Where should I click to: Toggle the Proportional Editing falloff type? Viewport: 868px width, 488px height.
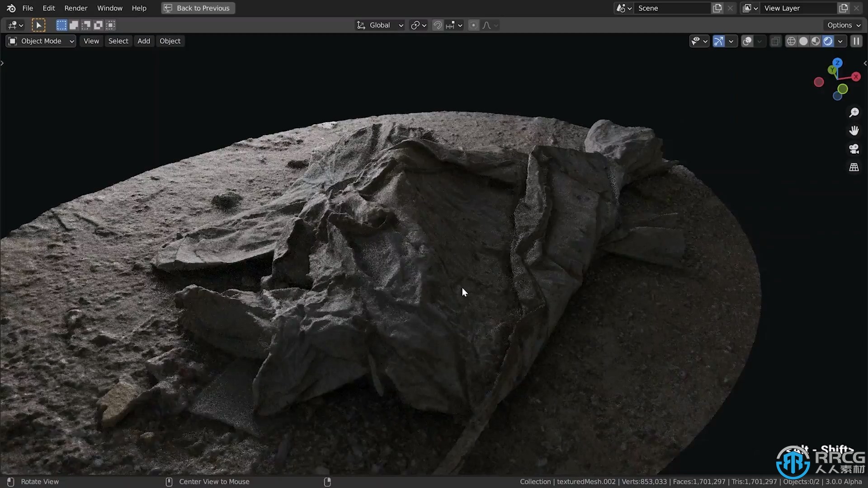tap(488, 25)
